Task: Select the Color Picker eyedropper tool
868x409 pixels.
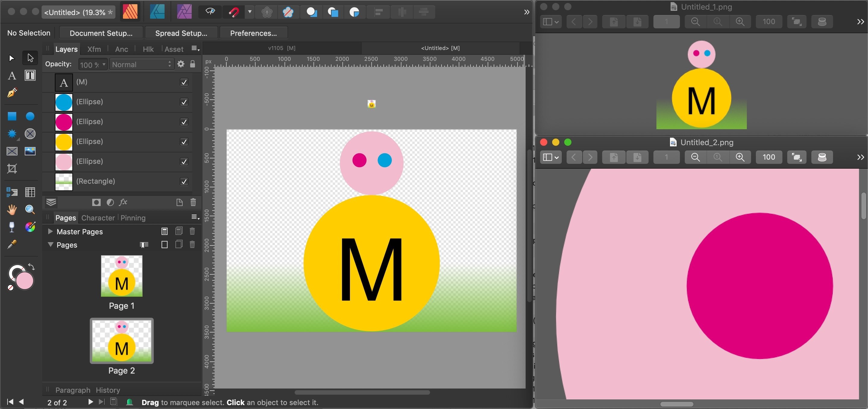Action: coord(12,245)
